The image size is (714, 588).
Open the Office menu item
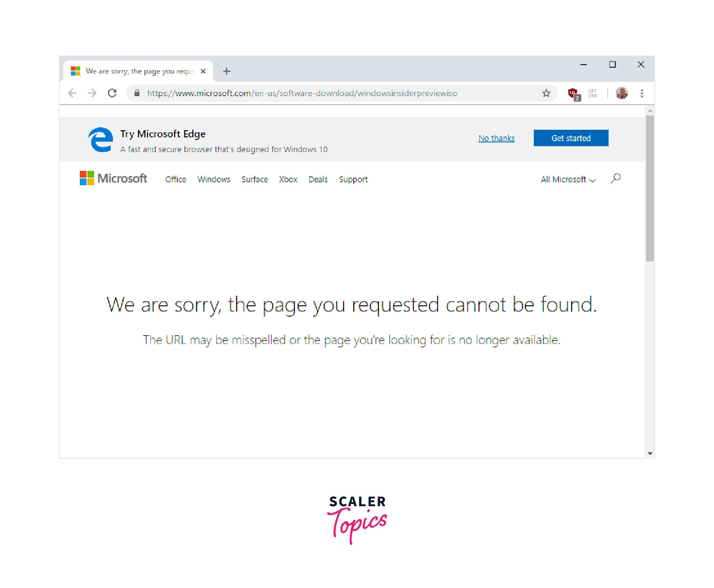click(x=176, y=180)
